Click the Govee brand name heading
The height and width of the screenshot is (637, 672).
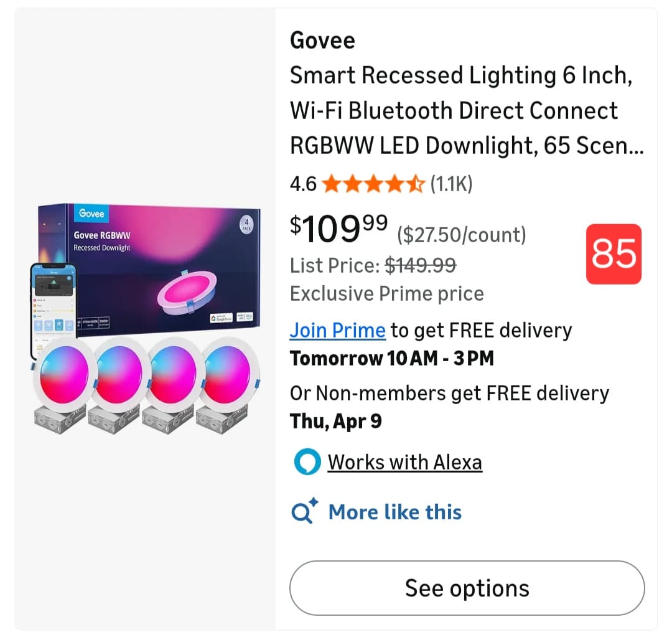pos(322,40)
